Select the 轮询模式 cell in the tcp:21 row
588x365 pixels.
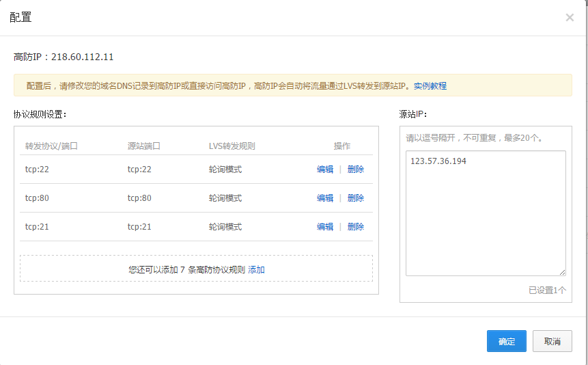click(x=225, y=227)
